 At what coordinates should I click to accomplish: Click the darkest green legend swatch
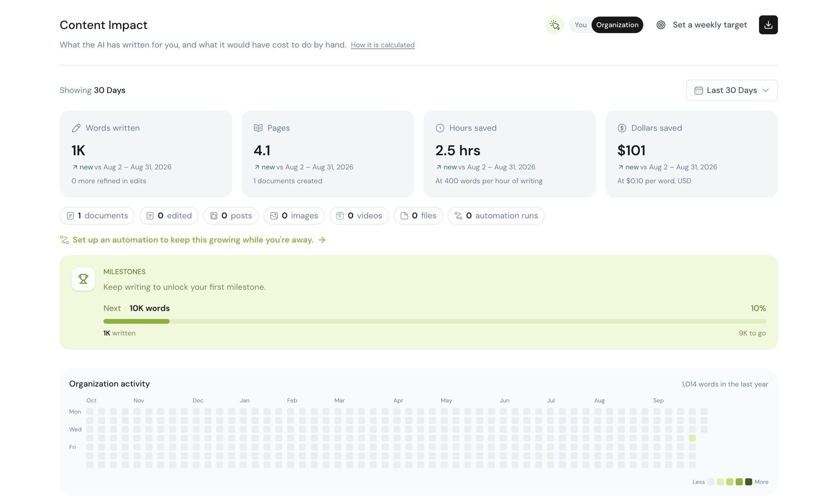(748, 482)
